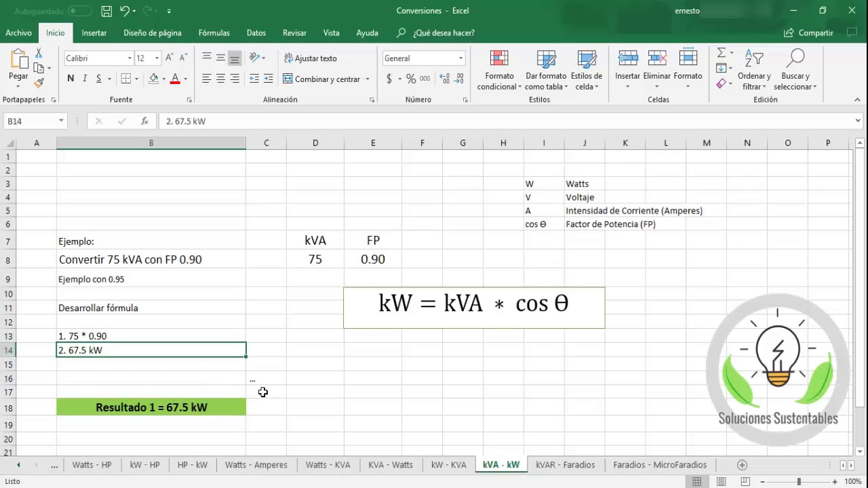The image size is (868, 488).
Task: Open the Fórmulas ribbon tab
Action: [x=214, y=33]
